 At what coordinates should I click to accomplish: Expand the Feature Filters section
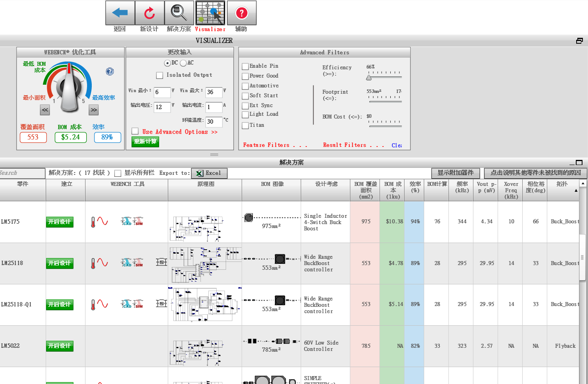pyautogui.click(x=275, y=145)
